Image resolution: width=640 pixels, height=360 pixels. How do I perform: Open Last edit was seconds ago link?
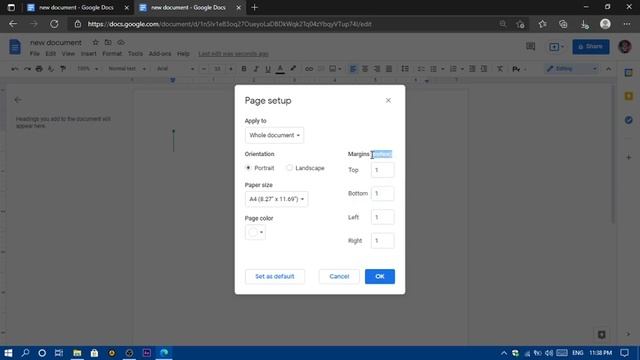pyautogui.click(x=233, y=54)
